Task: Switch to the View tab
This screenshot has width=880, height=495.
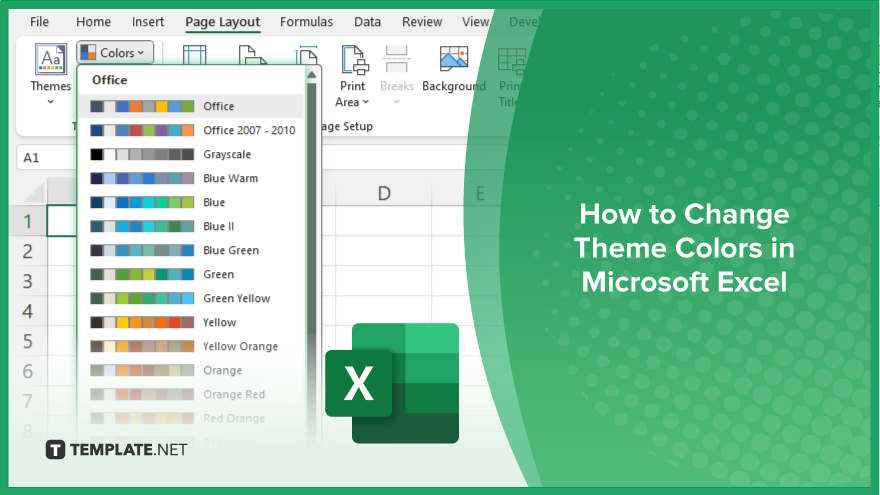Action: coord(475,22)
